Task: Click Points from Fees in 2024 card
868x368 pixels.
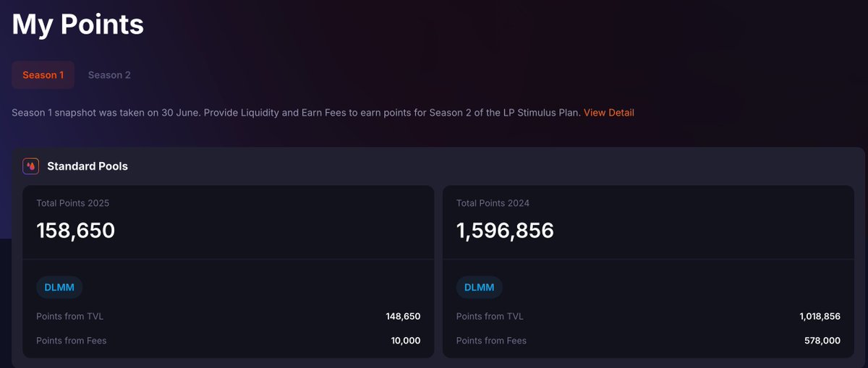Action: click(491, 341)
